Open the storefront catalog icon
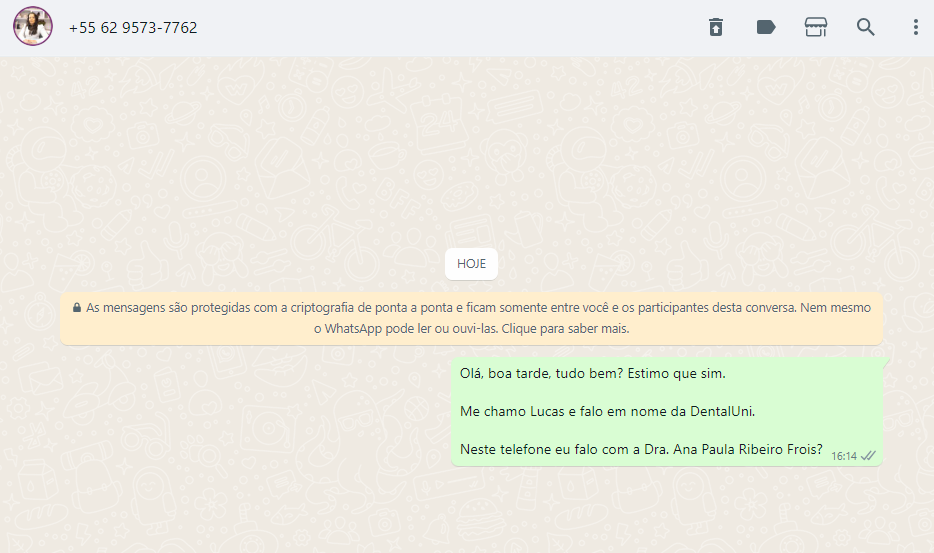 point(815,27)
